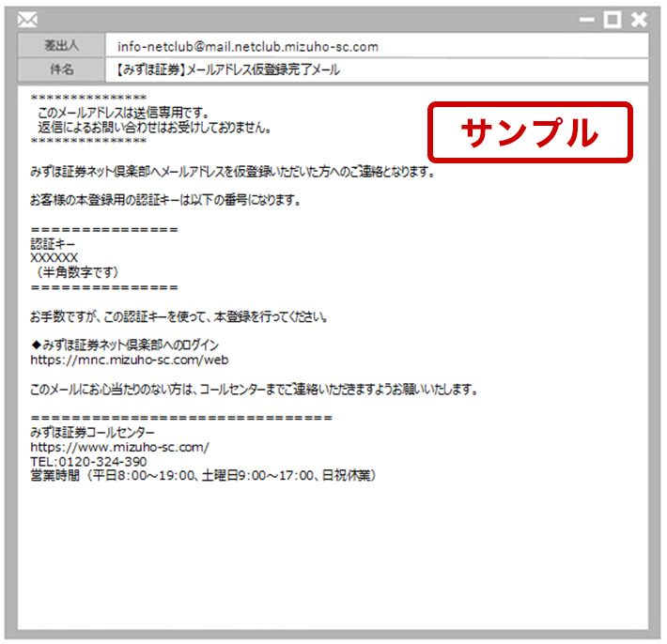Close the mail window
This screenshot has height=644, width=667.
point(639,20)
